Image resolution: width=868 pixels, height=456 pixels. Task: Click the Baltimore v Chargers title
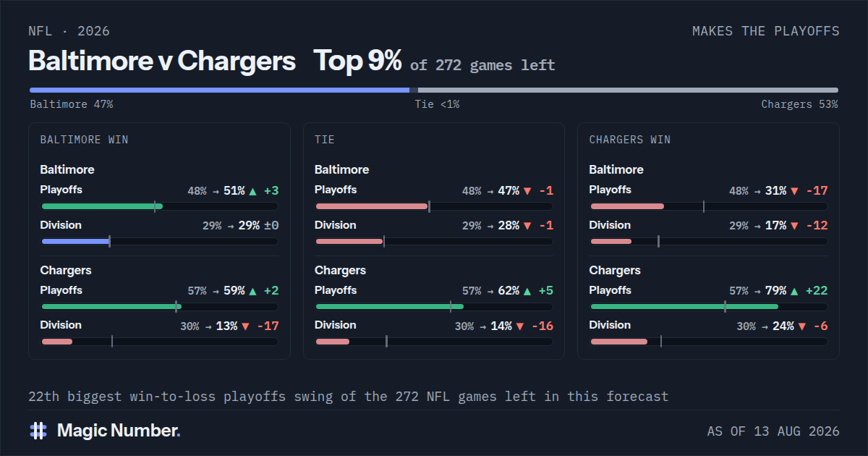(x=162, y=62)
